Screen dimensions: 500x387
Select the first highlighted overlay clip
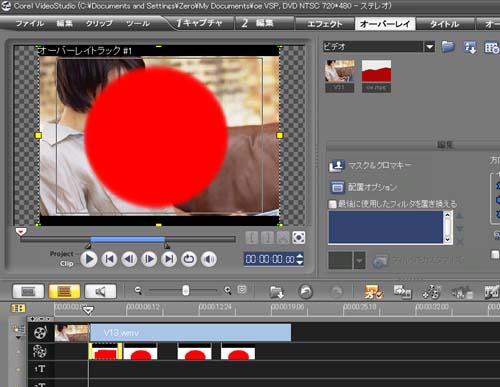105,351
